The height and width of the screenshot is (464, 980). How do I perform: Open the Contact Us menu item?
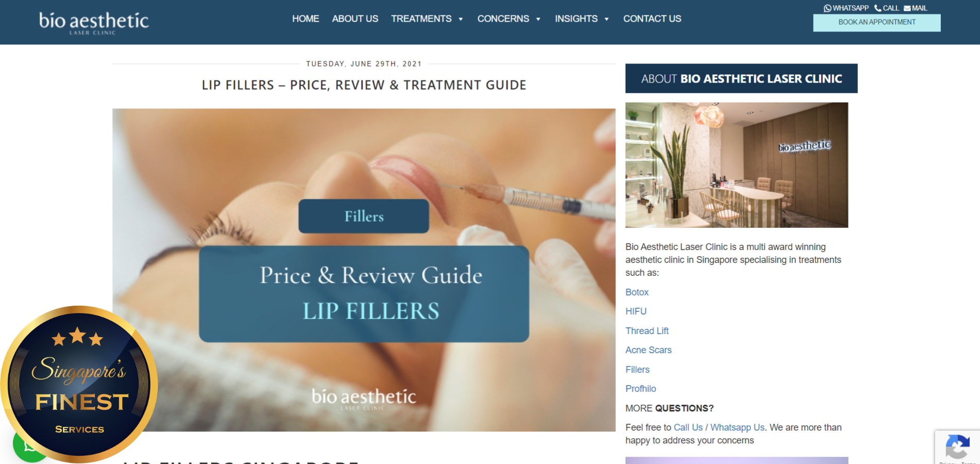coord(652,19)
